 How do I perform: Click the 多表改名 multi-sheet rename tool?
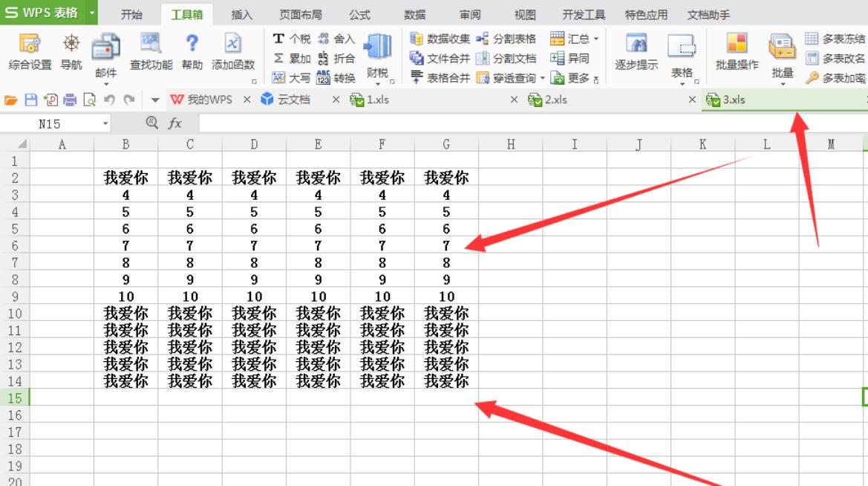pos(835,58)
